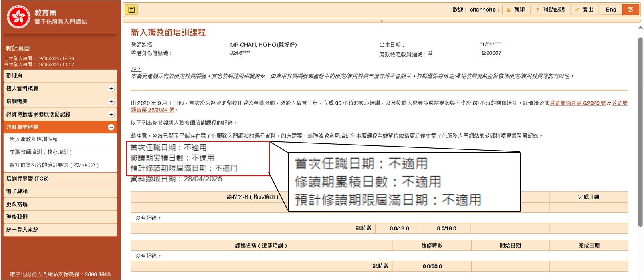
Task: Click 今次登入時間 timestamp in sidebar
Action: 39,64
